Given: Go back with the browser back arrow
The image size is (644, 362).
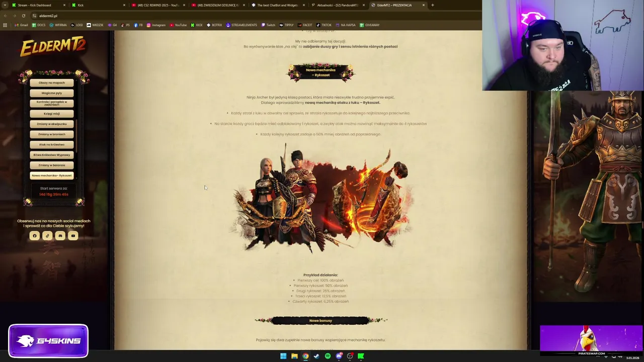Looking at the screenshot, I should (5, 16).
